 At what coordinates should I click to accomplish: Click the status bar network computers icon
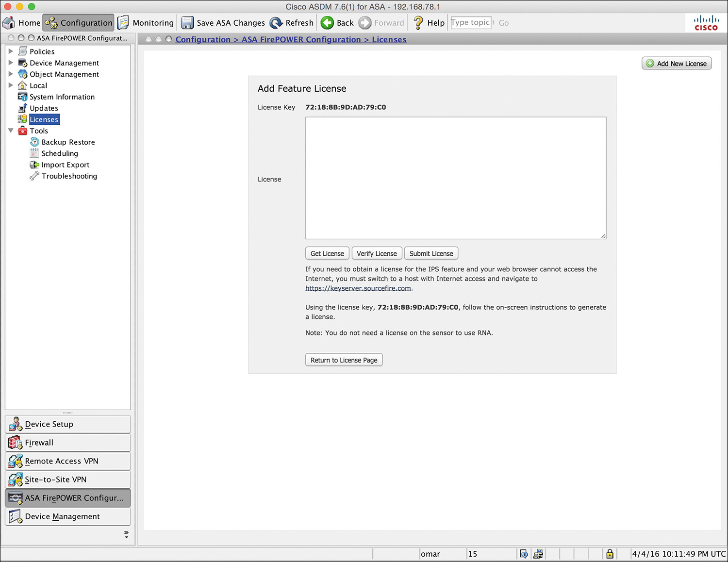click(538, 554)
